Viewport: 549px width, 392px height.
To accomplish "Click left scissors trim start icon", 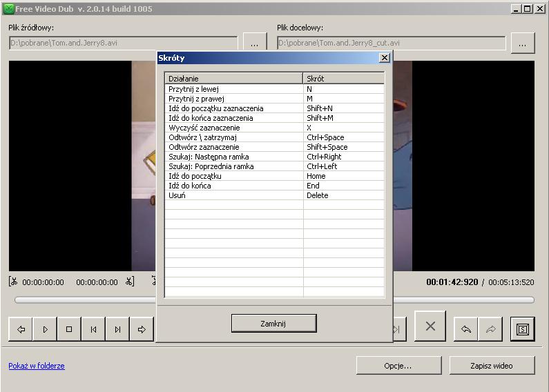I will (13, 281).
